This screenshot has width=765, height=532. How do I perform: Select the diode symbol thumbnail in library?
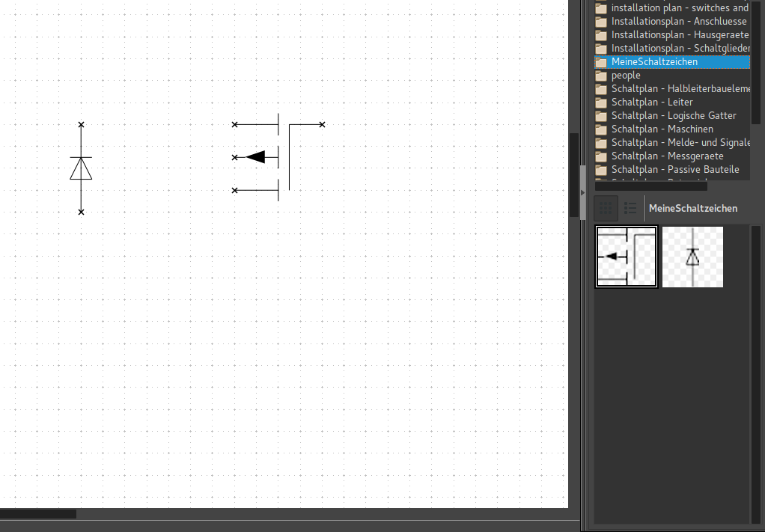[x=692, y=257]
